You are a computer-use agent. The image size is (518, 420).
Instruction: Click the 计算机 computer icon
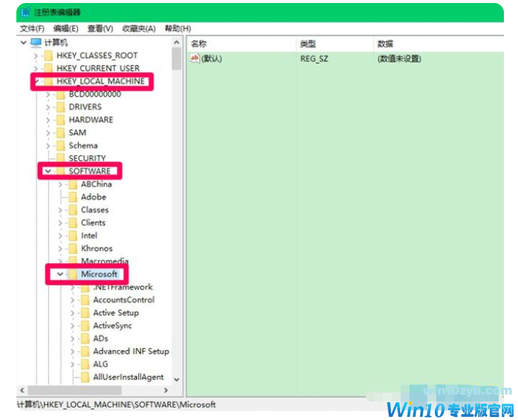[36, 42]
